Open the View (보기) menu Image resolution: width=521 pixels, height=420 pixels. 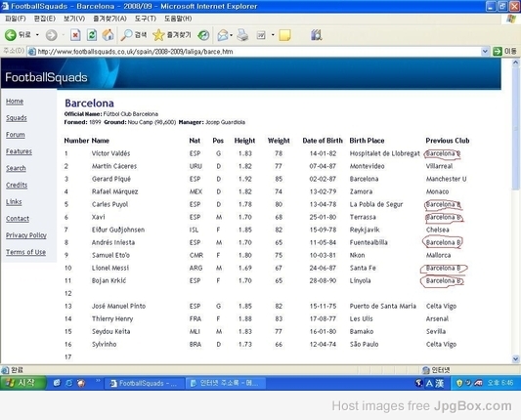click(x=74, y=19)
